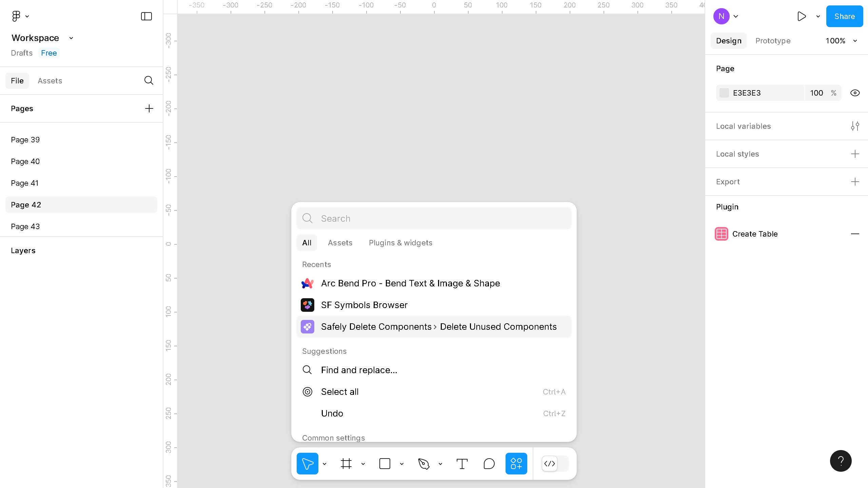868x488 pixels.
Task: Click the Share button
Action: tap(844, 16)
